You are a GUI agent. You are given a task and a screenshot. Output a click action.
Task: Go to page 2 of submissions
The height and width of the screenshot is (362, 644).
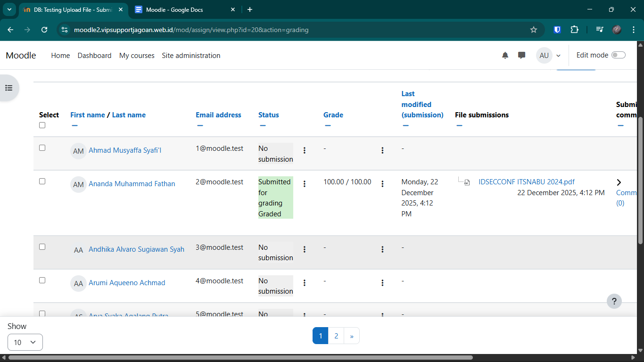coord(336,336)
